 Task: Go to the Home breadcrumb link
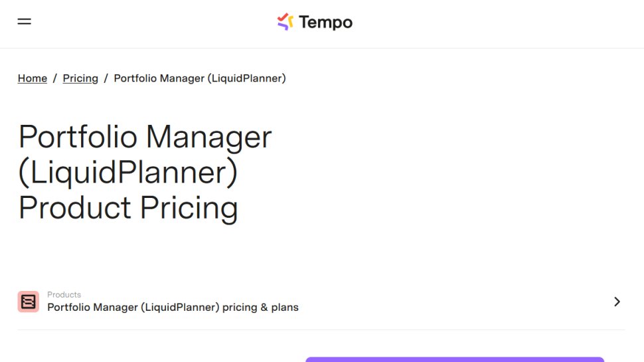point(33,78)
